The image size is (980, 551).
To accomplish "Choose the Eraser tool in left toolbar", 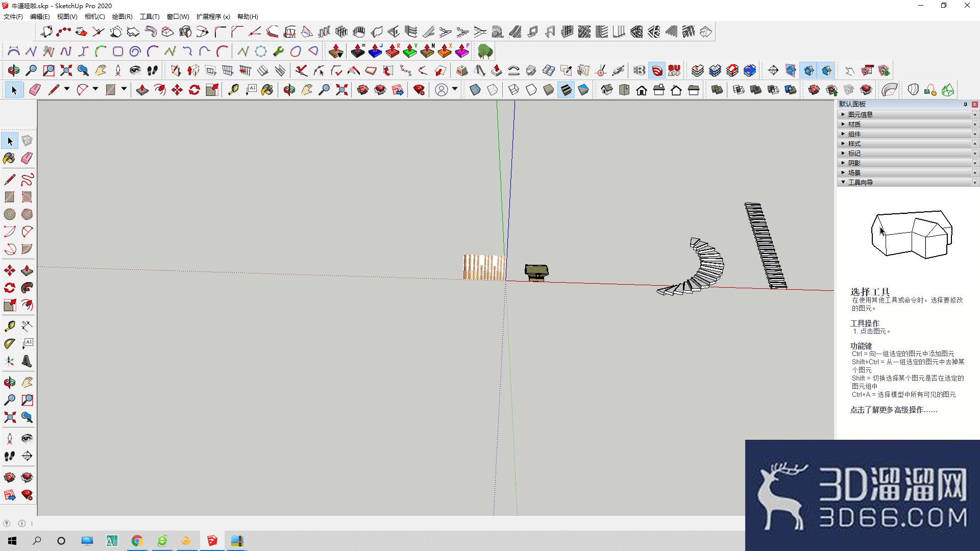I will point(27,158).
